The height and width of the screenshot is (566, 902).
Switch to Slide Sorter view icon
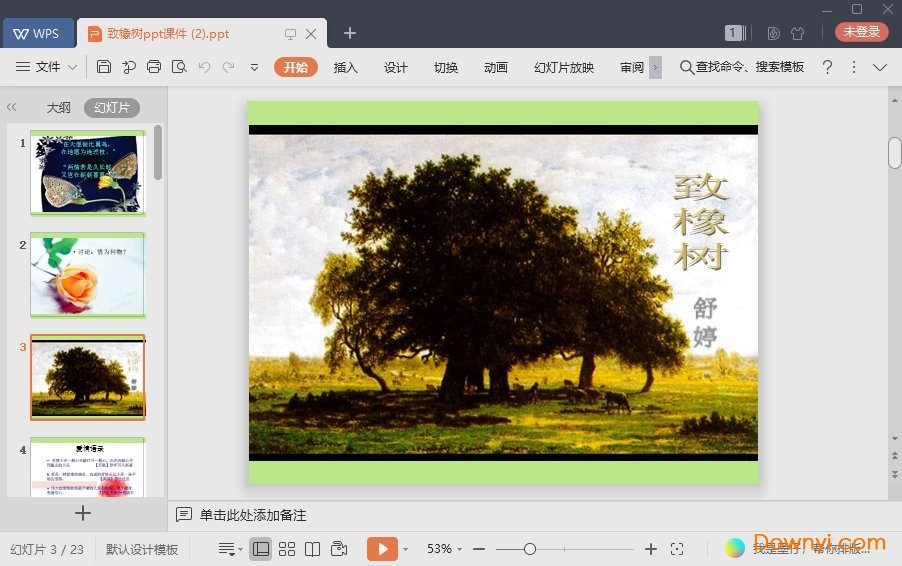286,549
